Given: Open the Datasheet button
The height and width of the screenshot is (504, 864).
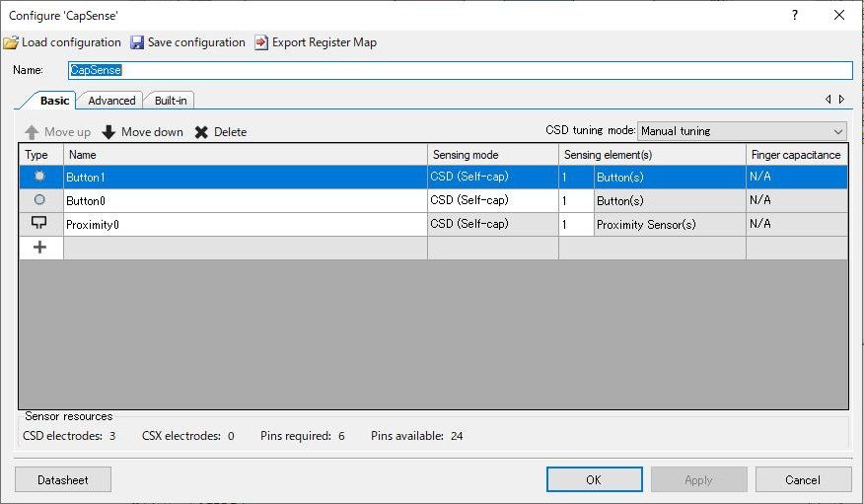Looking at the screenshot, I should [x=63, y=479].
